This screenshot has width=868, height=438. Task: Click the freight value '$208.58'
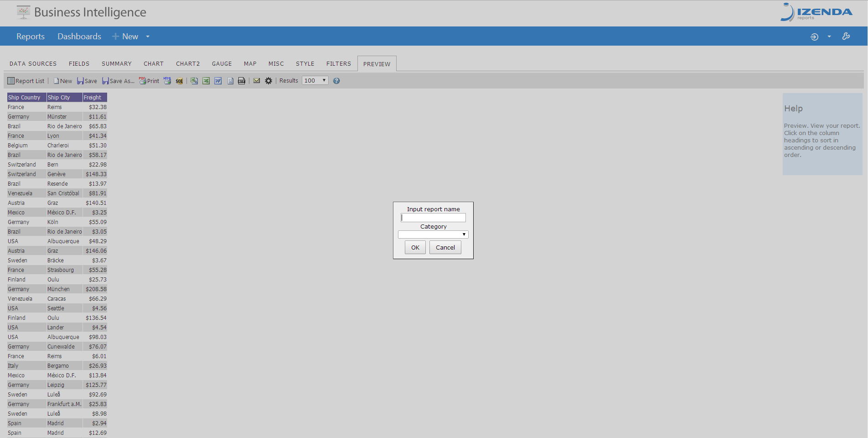[96, 289]
